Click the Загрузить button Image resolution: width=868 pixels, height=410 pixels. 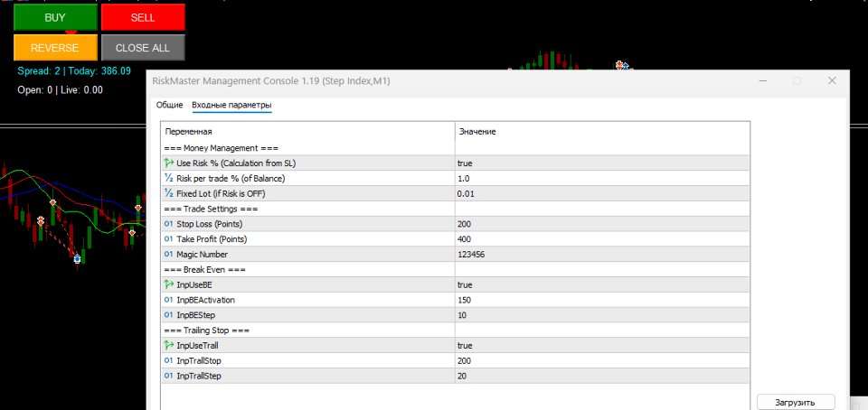tap(796, 402)
